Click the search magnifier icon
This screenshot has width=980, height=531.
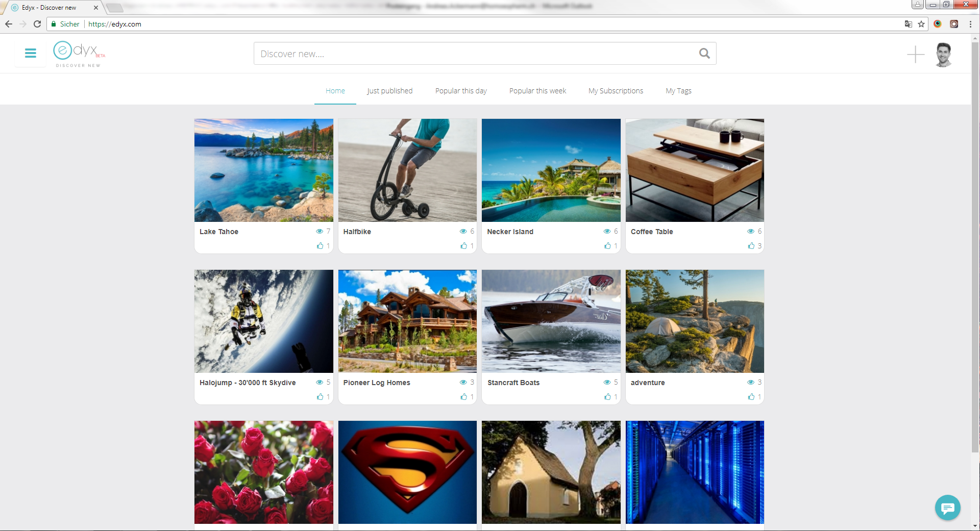pos(704,53)
